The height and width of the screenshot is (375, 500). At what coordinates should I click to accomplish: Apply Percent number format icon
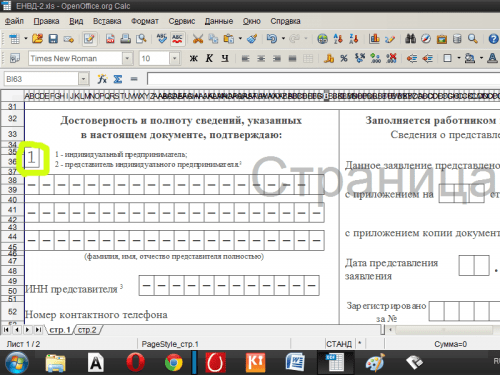click(x=344, y=59)
